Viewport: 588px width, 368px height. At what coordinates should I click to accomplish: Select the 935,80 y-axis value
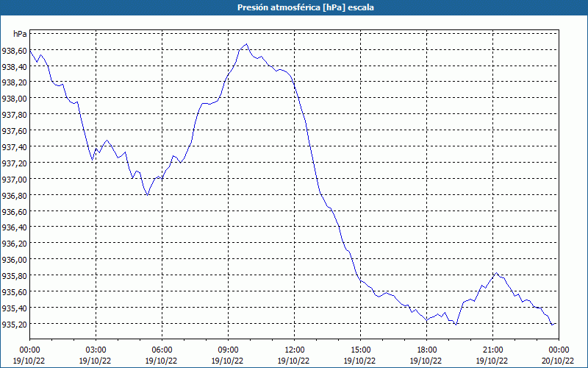(x=14, y=276)
